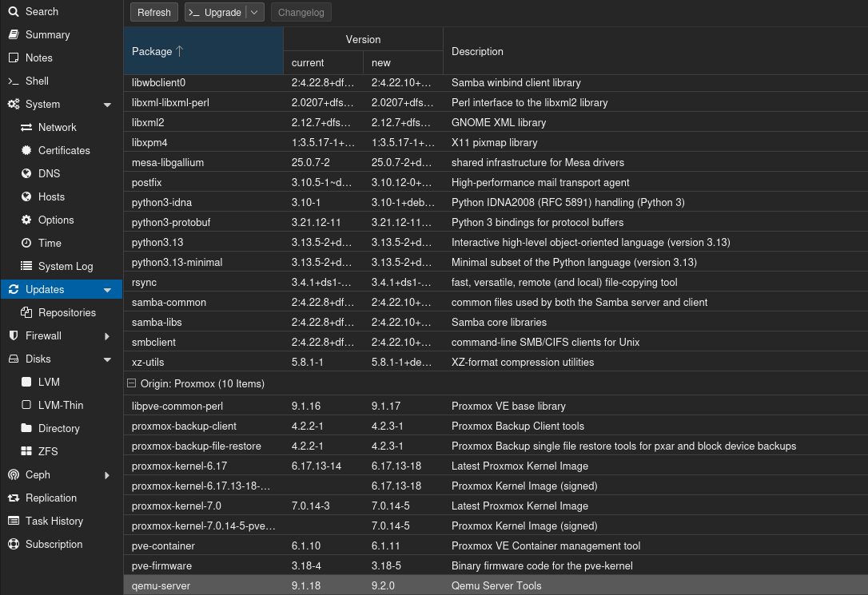This screenshot has width=868, height=595.
Task: Click the Changelog button
Action: tap(301, 12)
